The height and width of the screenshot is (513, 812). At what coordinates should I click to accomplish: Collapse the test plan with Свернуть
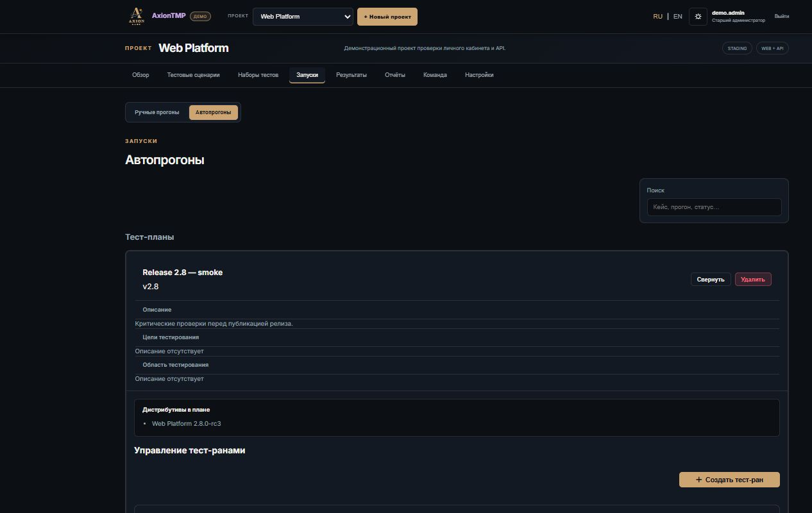click(x=711, y=279)
